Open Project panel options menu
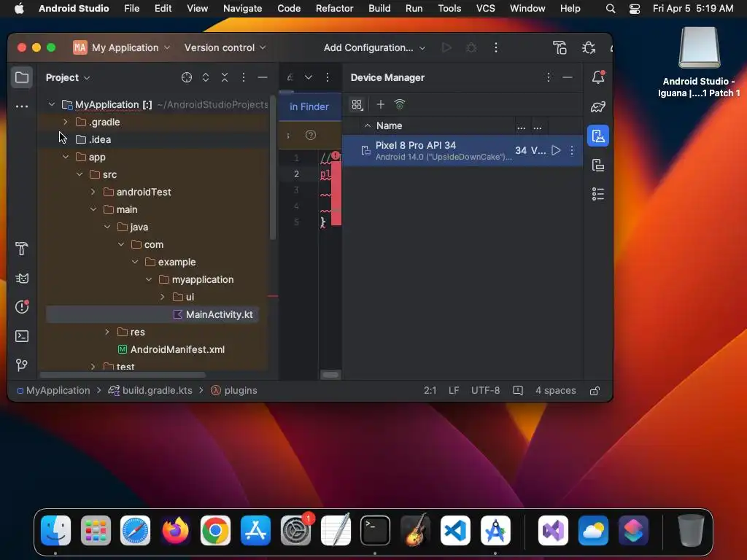Viewport: 747px width, 560px height. point(244,77)
